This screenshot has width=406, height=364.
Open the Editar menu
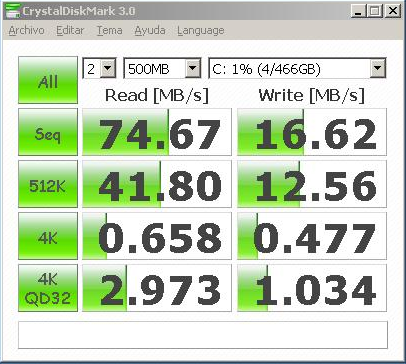pyautogui.click(x=70, y=30)
